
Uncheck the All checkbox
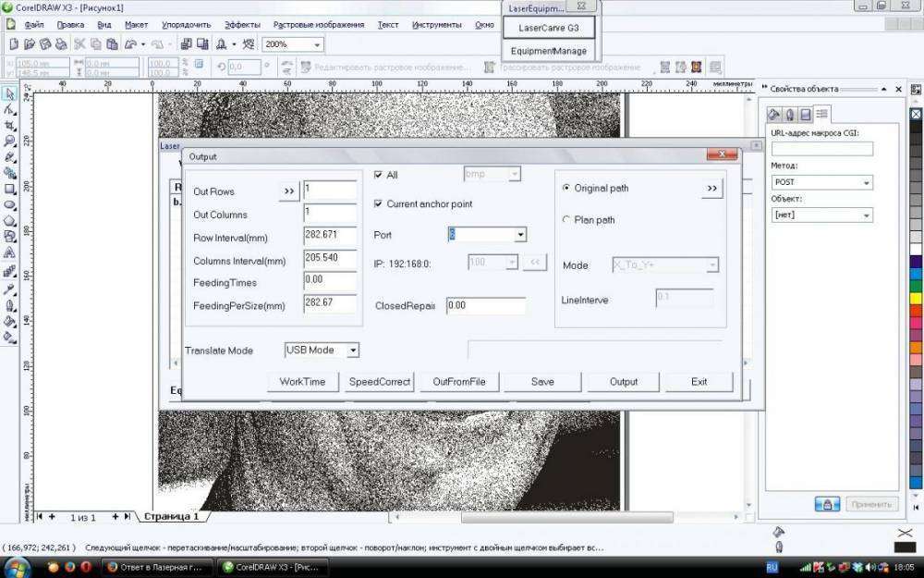[x=379, y=175]
